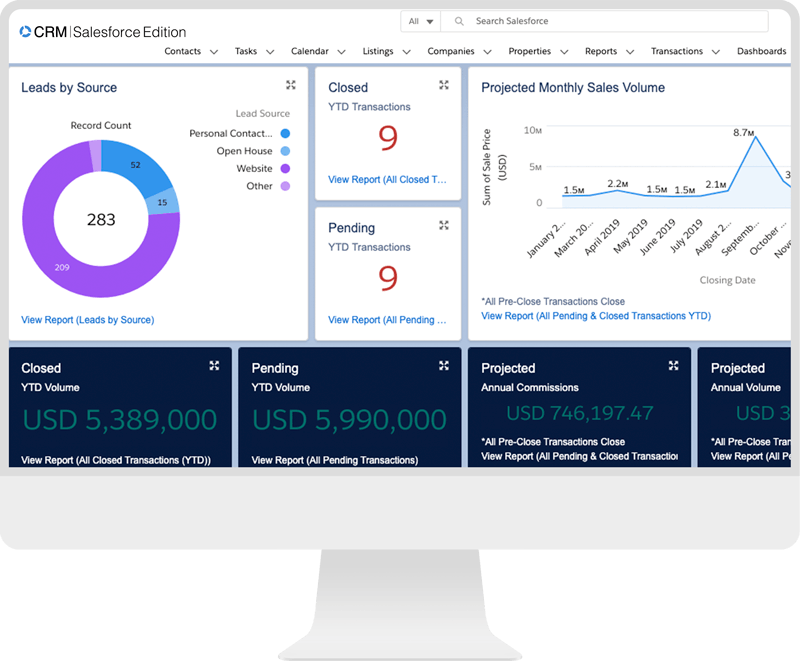
Task: Open the Listings tab
Action: [378, 51]
